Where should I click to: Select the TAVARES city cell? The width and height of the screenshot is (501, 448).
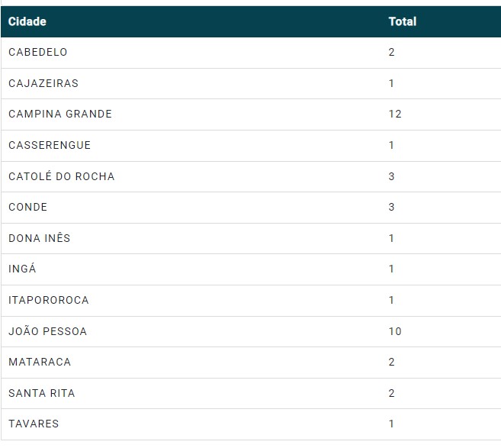point(34,424)
